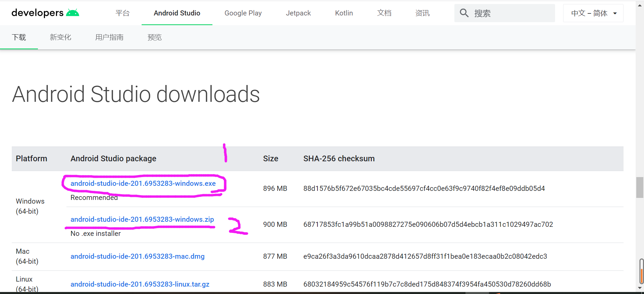The height and width of the screenshot is (294, 644).
Task: Open the Kotlin tab
Action: coord(344,13)
